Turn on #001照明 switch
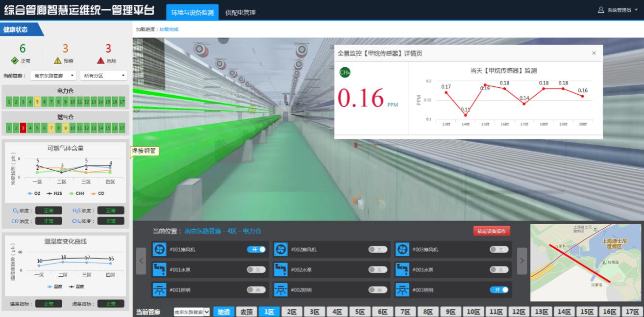The height and width of the screenshot is (317, 644). 256,290
